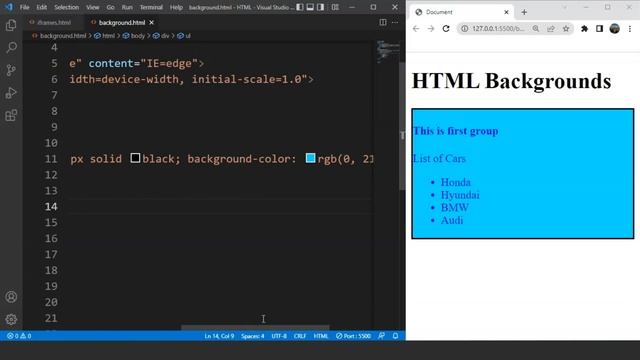Viewport: 640px width, 360px height.
Task: Click line number 14 in the gutter
Action: coord(51,207)
